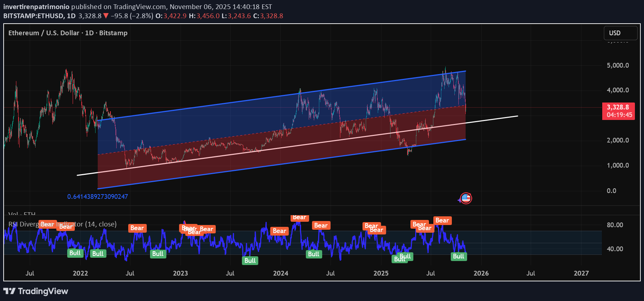Click the 2026 label on the time axis

tap(481, 273)
